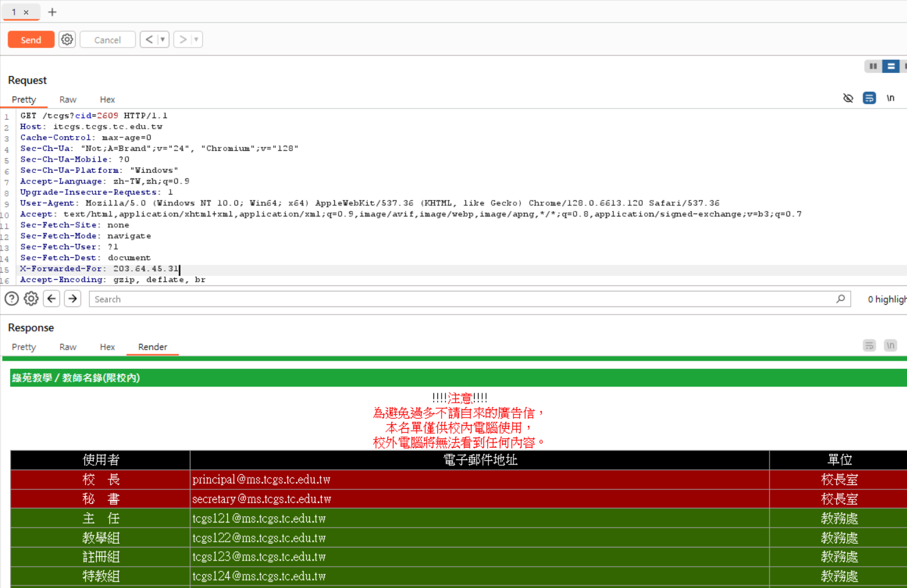Click the 使用者 column header
This screenshot has width=907, height=588.
click(x=101, y=460)
